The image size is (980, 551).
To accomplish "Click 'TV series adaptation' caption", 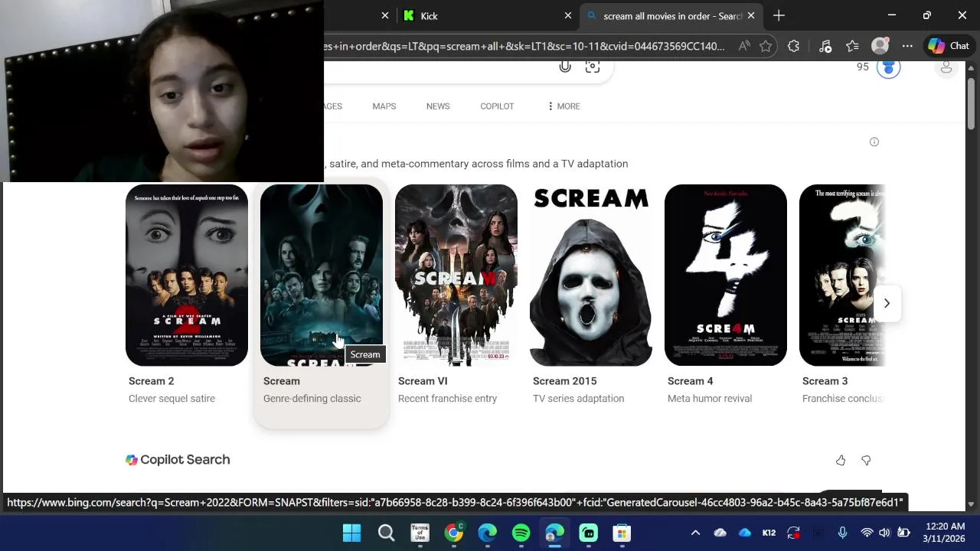I will 579,399.
